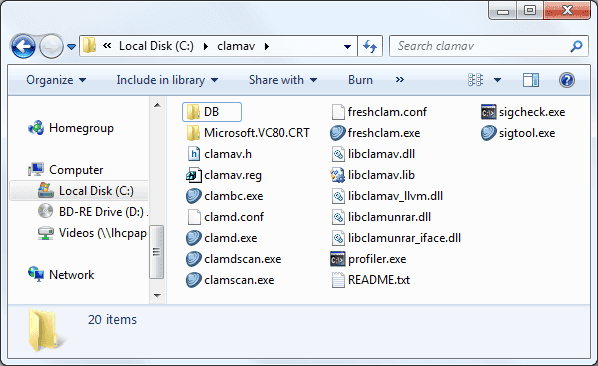Screen dimensions: 598x366
Task: Select clamscan.exe
Action: click(x=230, y=280)
